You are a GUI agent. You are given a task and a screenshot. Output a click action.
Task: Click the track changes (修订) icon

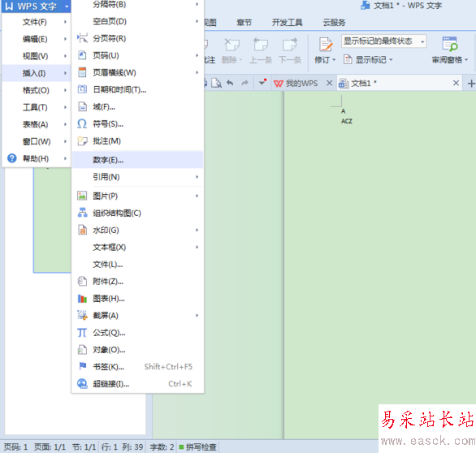point(326,45)
